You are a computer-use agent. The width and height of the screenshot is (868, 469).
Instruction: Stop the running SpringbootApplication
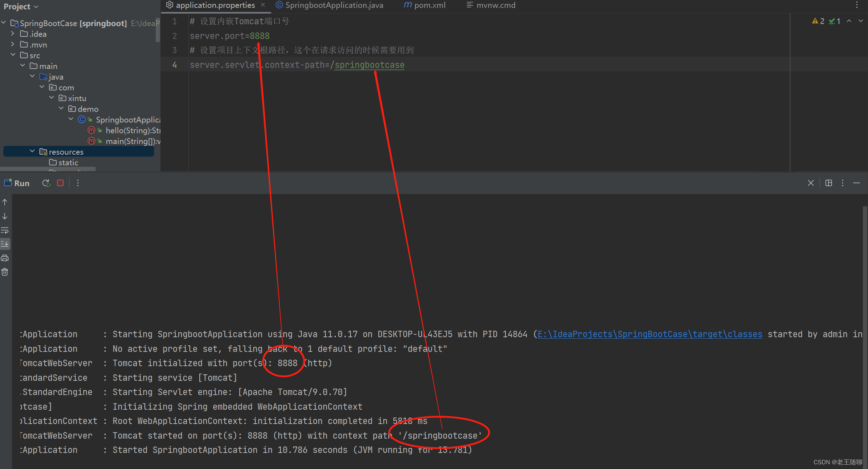60,183
